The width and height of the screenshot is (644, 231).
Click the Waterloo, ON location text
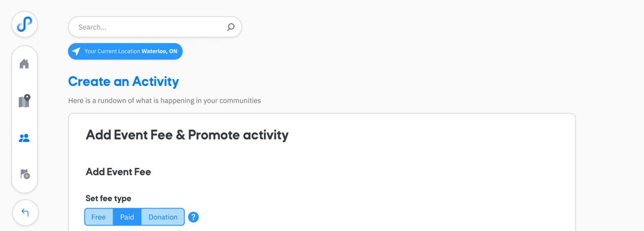click(160, 51)
